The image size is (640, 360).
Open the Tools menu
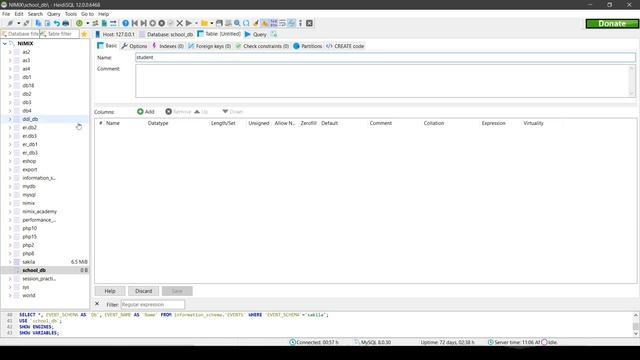71,14
